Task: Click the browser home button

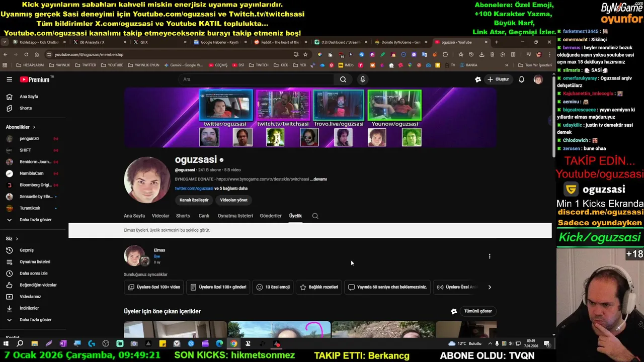Action: coord(36,54)
